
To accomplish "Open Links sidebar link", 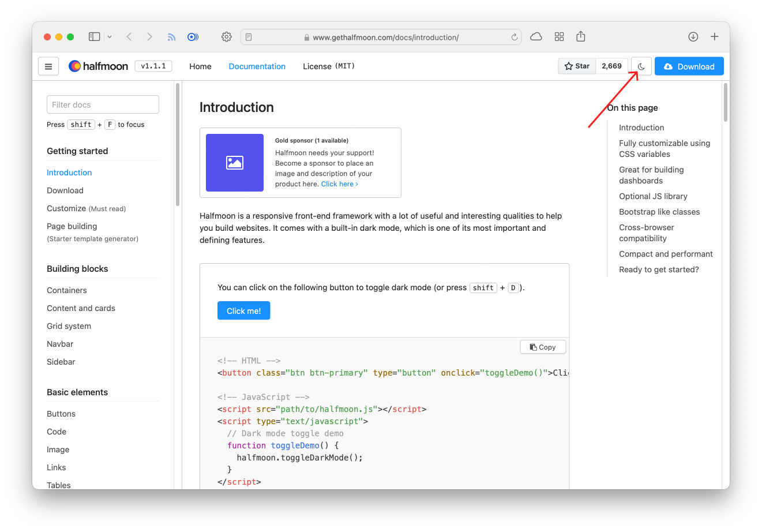I will 57,467.
